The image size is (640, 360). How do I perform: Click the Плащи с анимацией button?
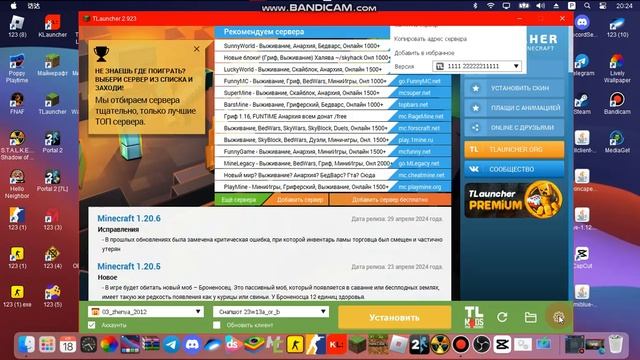click(514, 108)
